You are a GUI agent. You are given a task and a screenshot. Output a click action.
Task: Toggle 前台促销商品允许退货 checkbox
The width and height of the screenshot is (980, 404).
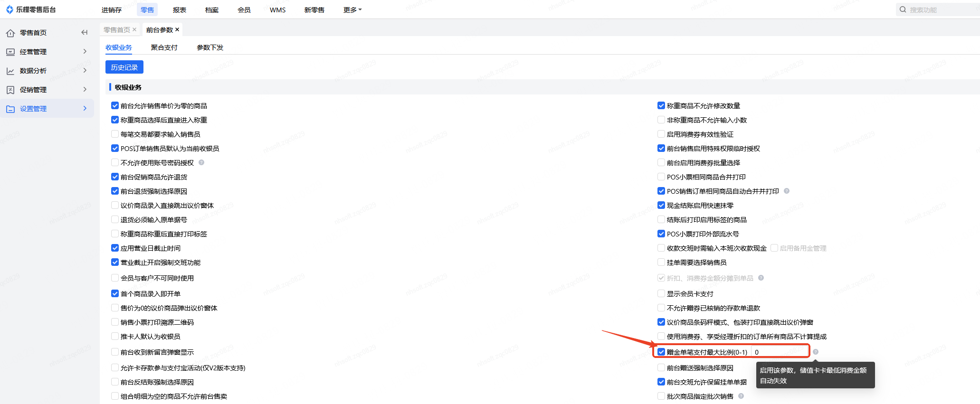point(115,177)
